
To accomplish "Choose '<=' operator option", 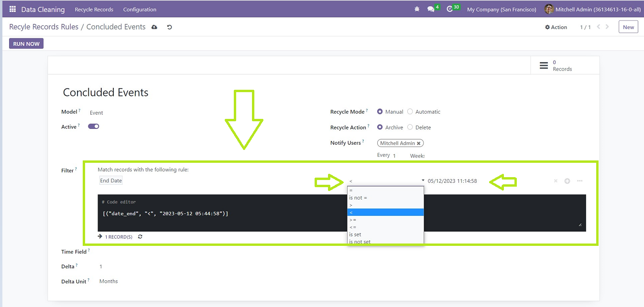I will pyautogui.click(x=385, y=227).
